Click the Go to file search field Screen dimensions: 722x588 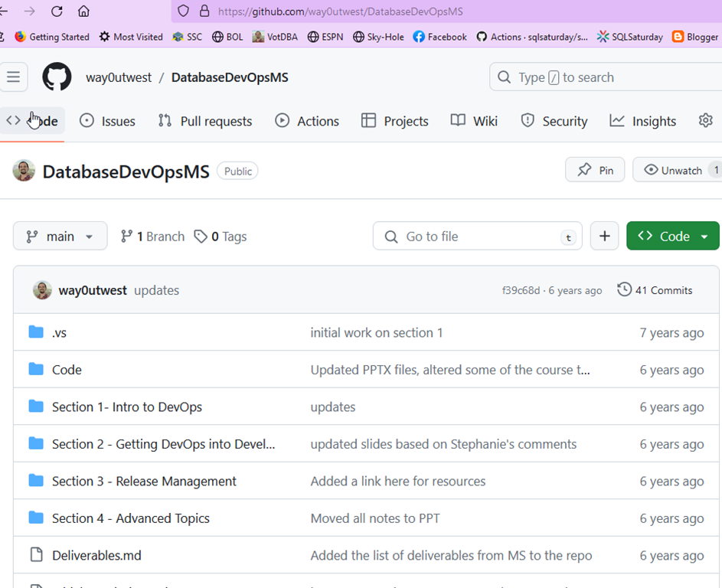click(477, 237)
